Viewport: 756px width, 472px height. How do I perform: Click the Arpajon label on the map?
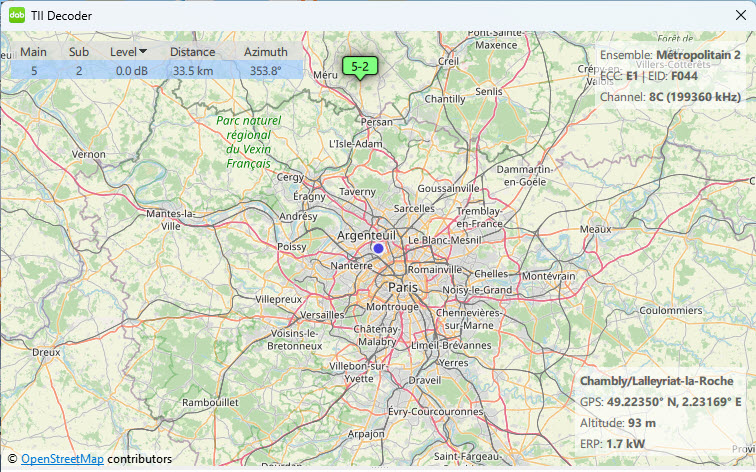pos(366,434)
